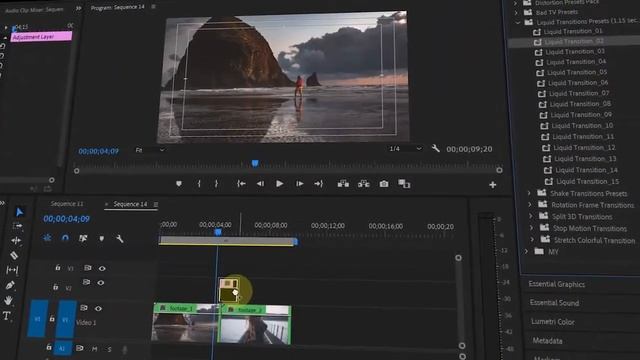Viewport: 640px width, 360px height.
Task: Select the Selection arrow tool
Action: tap(19, 211)
